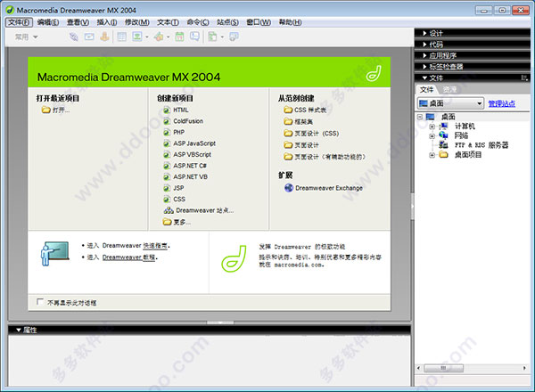Open 页面设计 (CSS) samples folder
Viewport: 535px width, 392px height.
coord(311,134)
